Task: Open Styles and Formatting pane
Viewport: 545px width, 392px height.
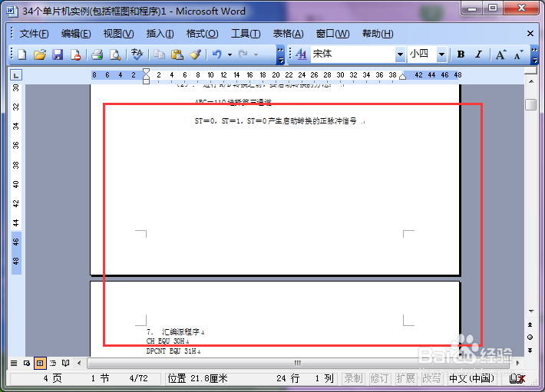Action: (x=301, y=54)
